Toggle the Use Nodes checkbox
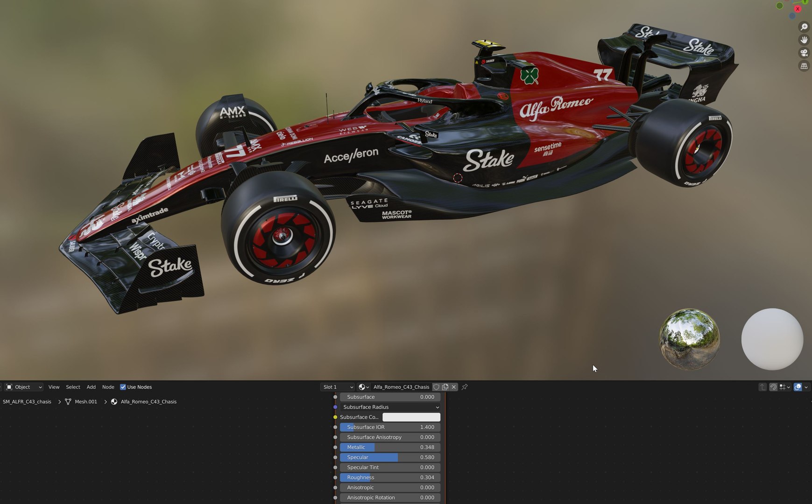Image resolution: width=812 pixels, height=504 pixels. point(123,387)
